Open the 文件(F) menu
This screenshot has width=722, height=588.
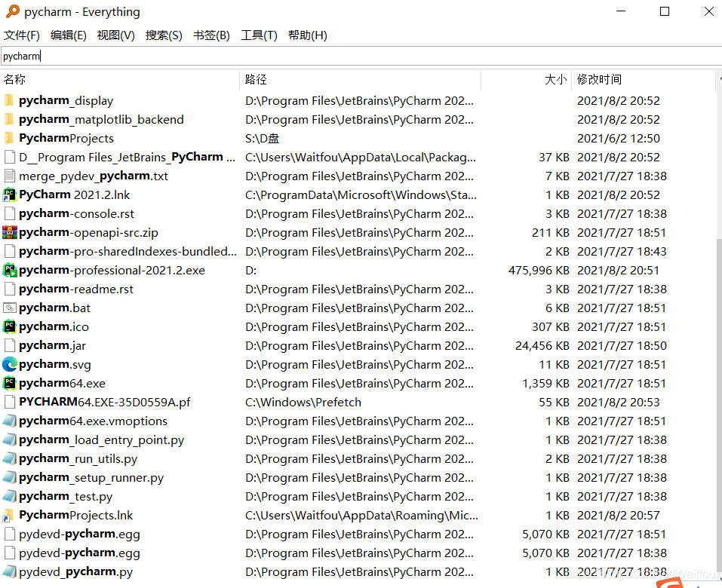point(22,35)
